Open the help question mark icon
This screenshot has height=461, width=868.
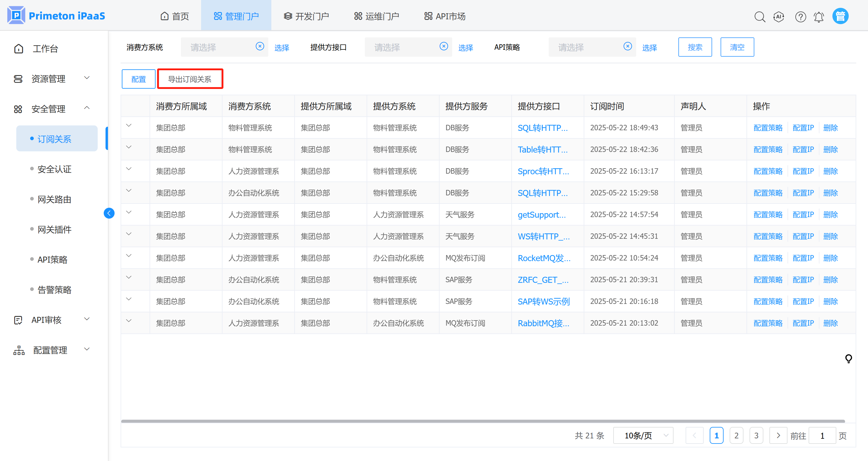(x=800, y=17)
